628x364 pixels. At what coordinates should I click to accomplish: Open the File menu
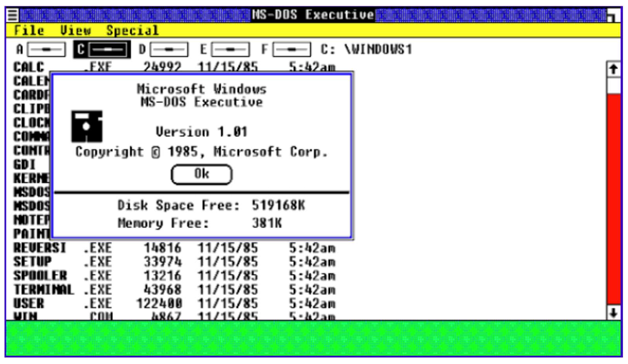(x=29, y=31)
